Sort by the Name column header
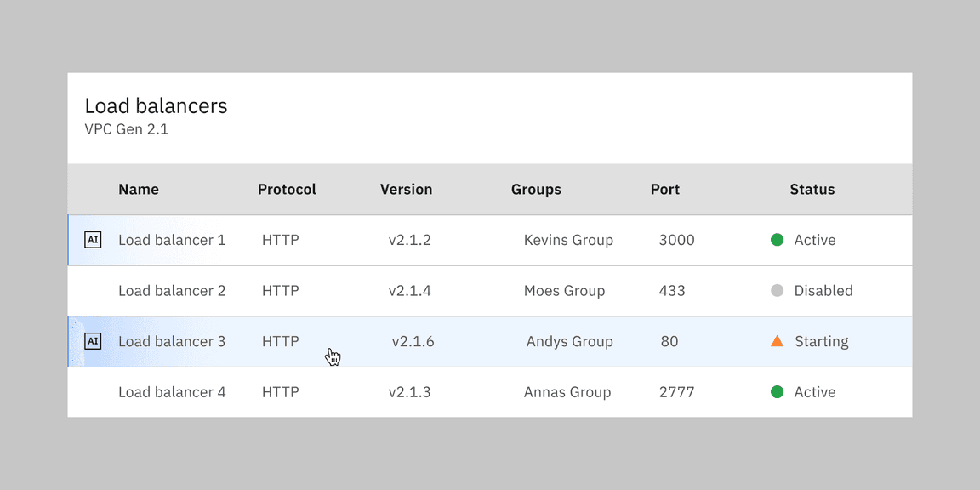Screen dimensions: 980x490 coord(139,190)
